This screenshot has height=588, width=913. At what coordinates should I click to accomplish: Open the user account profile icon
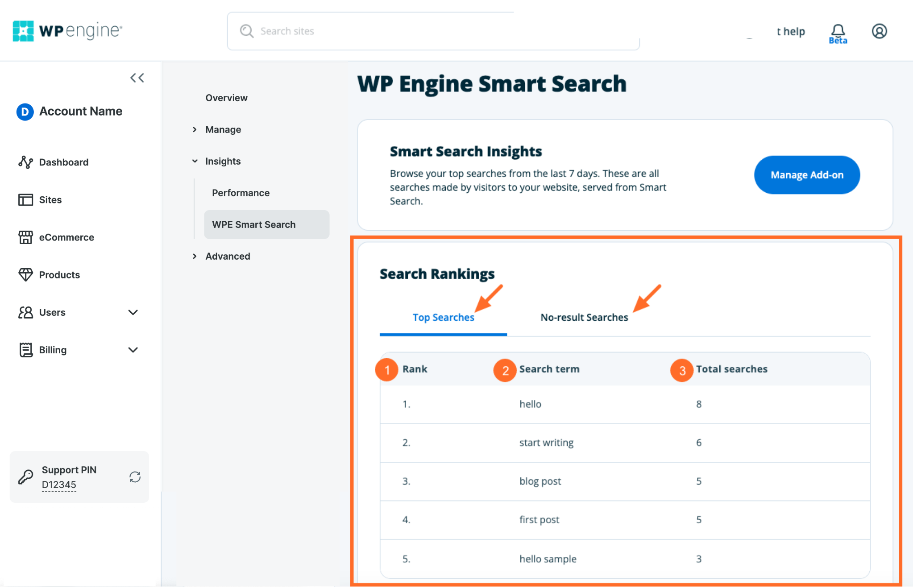(x=878, y=31)
